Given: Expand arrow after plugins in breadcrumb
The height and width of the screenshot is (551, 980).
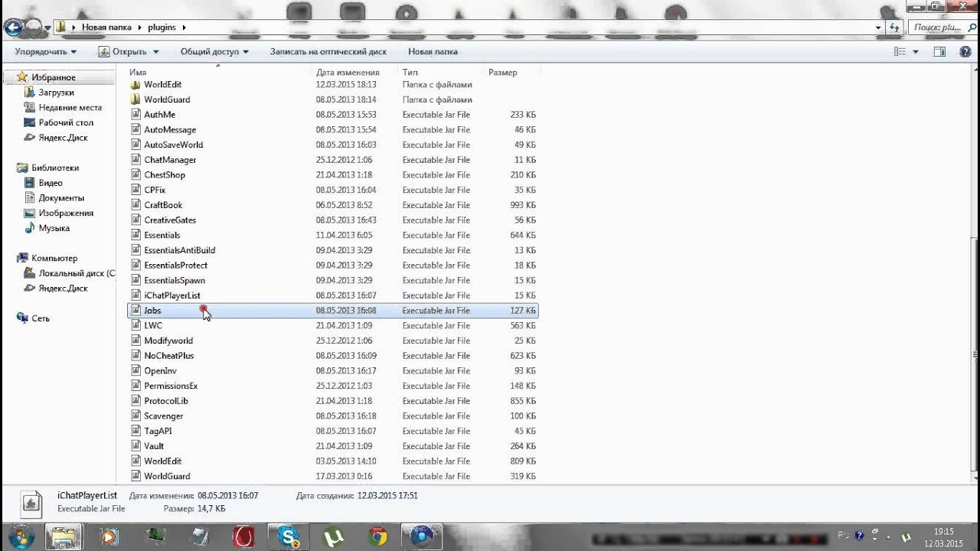Looking at the screenshot, I should [184, 28].
